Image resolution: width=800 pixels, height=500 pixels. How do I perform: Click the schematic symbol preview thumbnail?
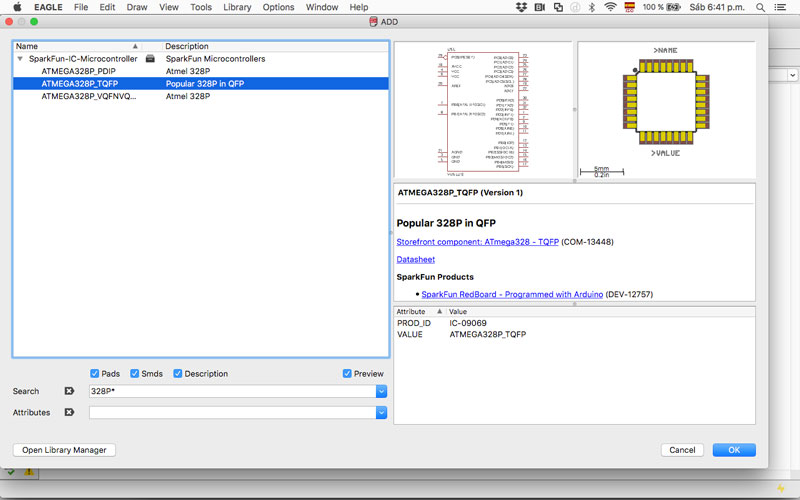tap(483, 110)
